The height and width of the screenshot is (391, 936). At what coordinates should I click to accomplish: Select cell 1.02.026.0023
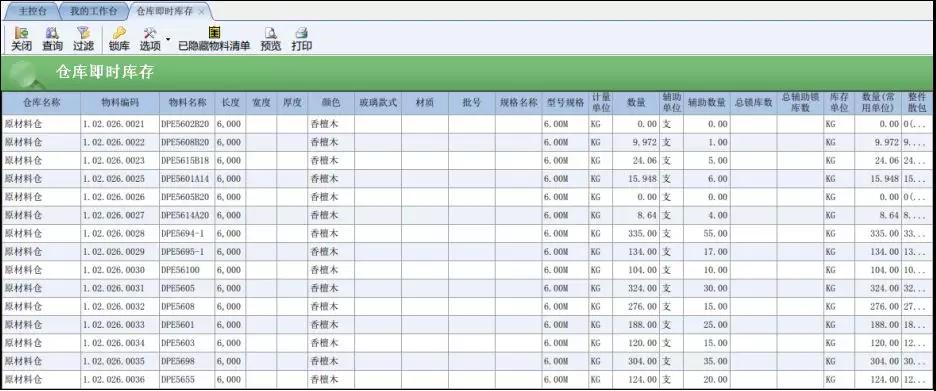click(x=120, y=161)
